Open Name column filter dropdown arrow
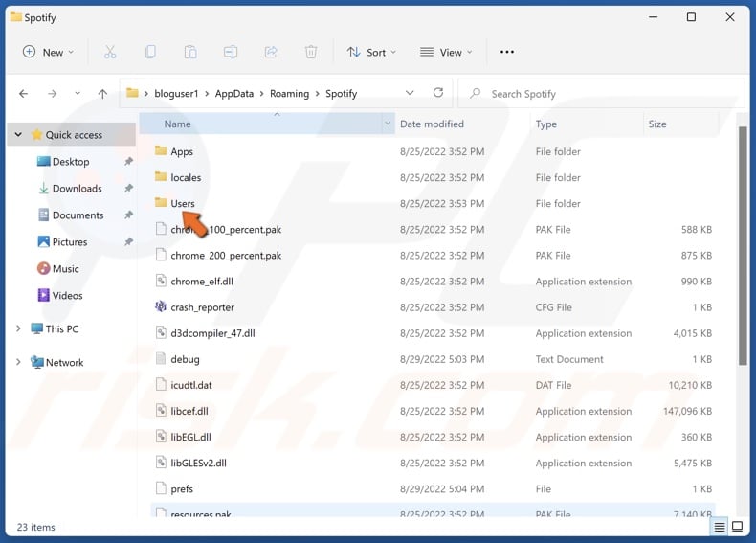This screenshot has height=543, width=756. point(388,124)
